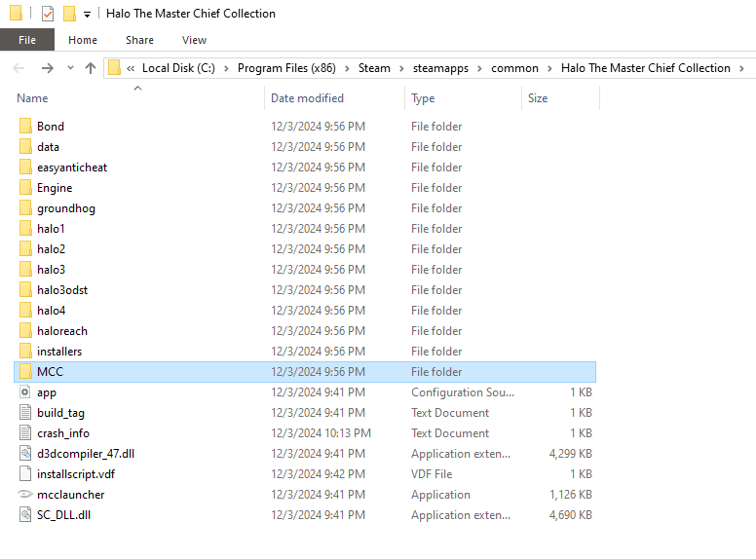The image size is (756, 559).
Task: Click the file name mcclauncher
Action: click(71, 495)
